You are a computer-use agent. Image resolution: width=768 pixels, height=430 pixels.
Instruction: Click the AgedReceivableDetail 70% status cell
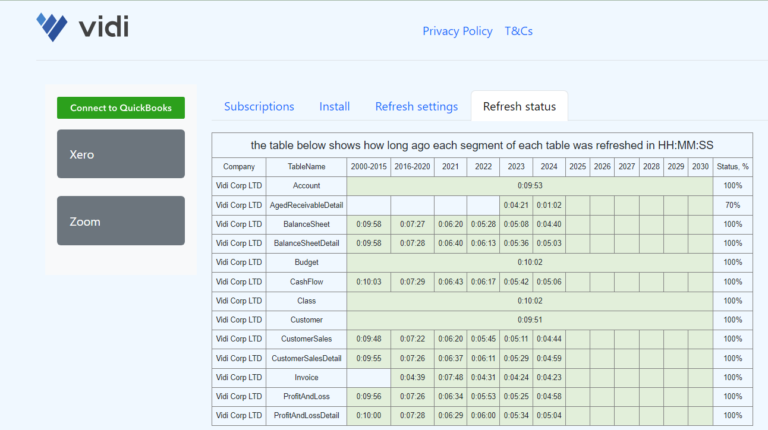pyautogui.click(x=733, y=205)
